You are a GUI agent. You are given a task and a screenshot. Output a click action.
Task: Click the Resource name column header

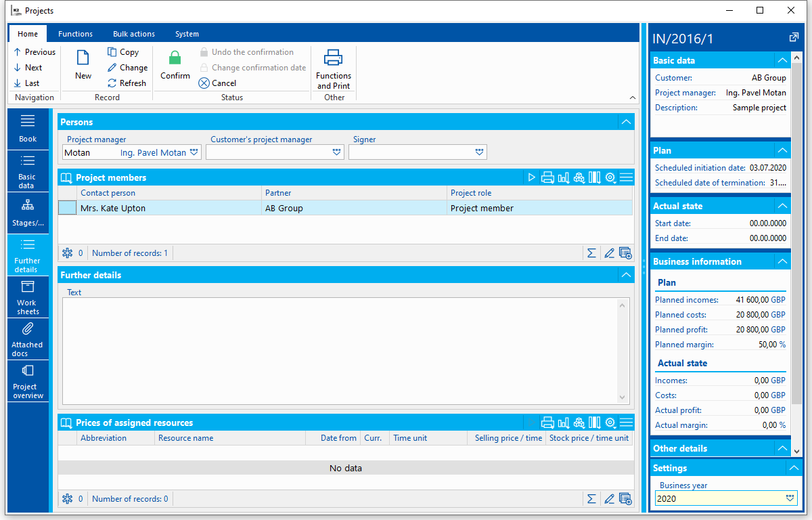[230, 438]
